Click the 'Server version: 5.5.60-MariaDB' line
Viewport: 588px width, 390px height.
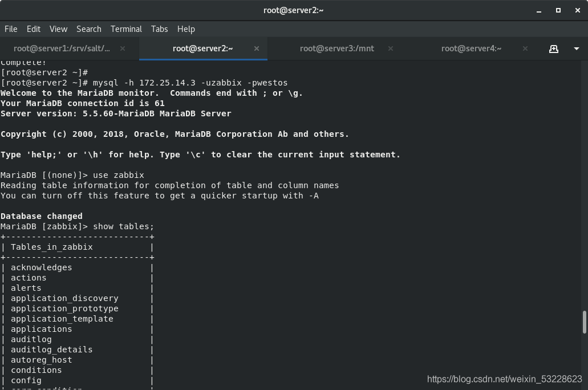[x=116, y=113]
